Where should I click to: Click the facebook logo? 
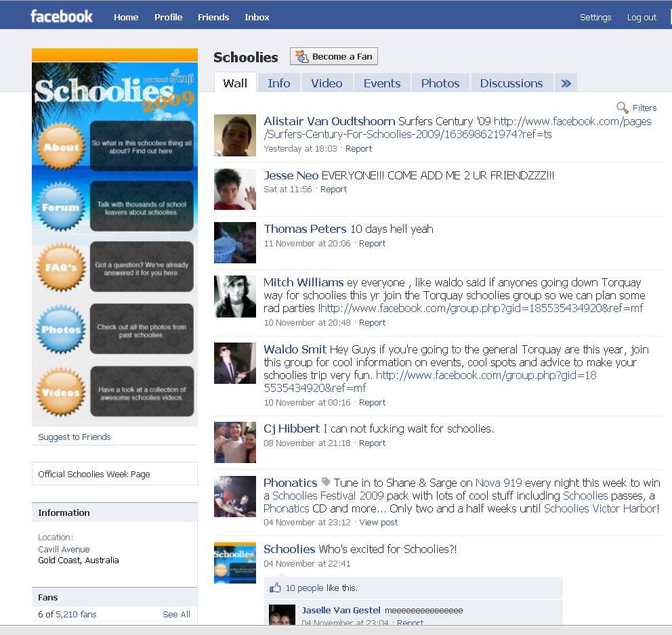point(62,16)
